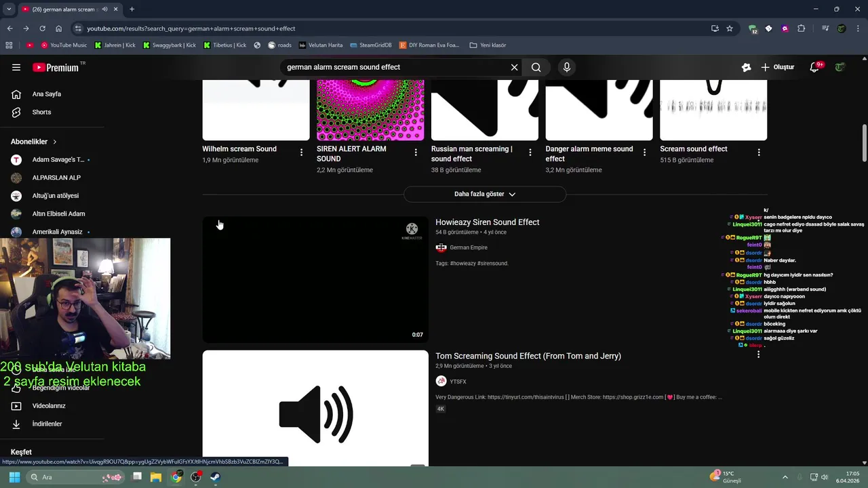Click the browser back arrow

[x=9, y=28]
